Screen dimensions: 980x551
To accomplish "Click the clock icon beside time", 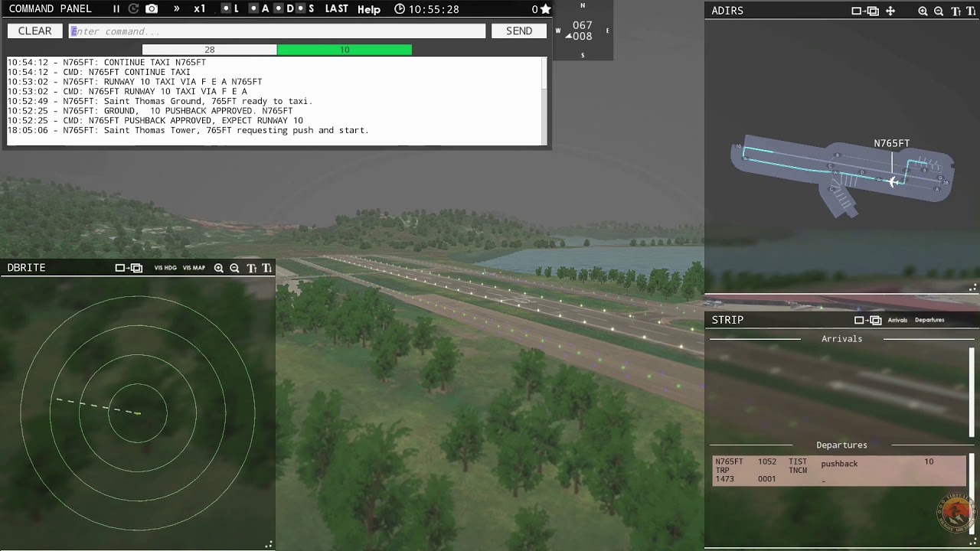I will click(400, 9).
